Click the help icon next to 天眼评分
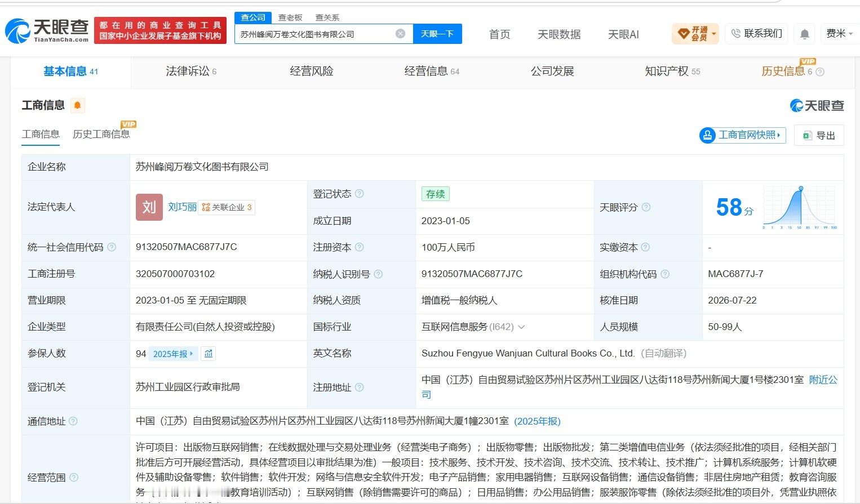Viewport: 860px width, 504px height. coord(646,207)
